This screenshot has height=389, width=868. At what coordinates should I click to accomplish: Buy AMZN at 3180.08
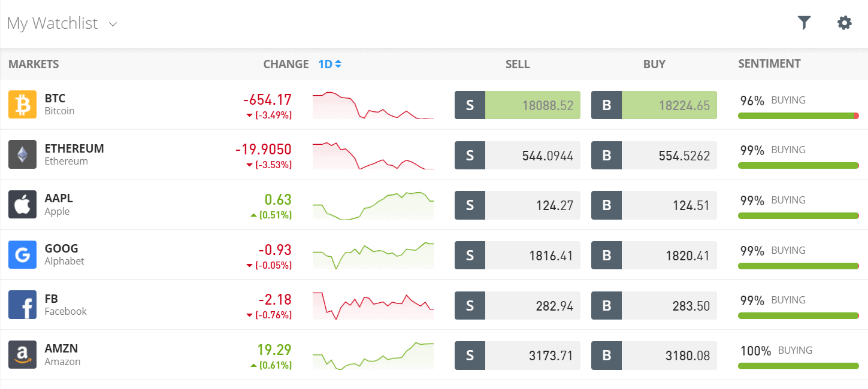[x=654, y=355]
